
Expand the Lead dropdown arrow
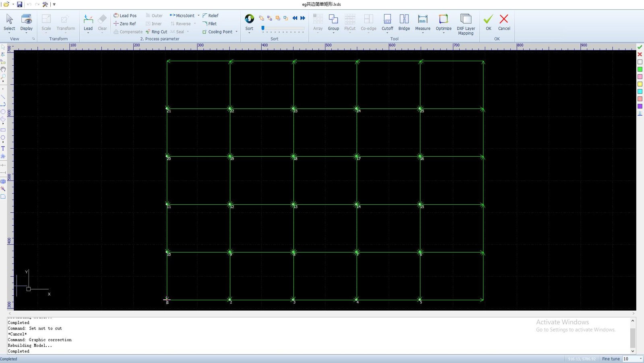tap(88, 33)
